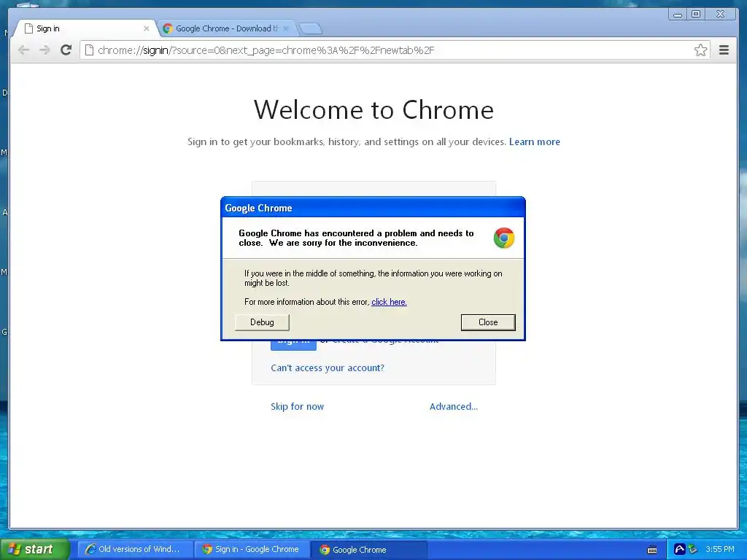
Task: Click the Skip for now link
Action: tap(298, 407)
